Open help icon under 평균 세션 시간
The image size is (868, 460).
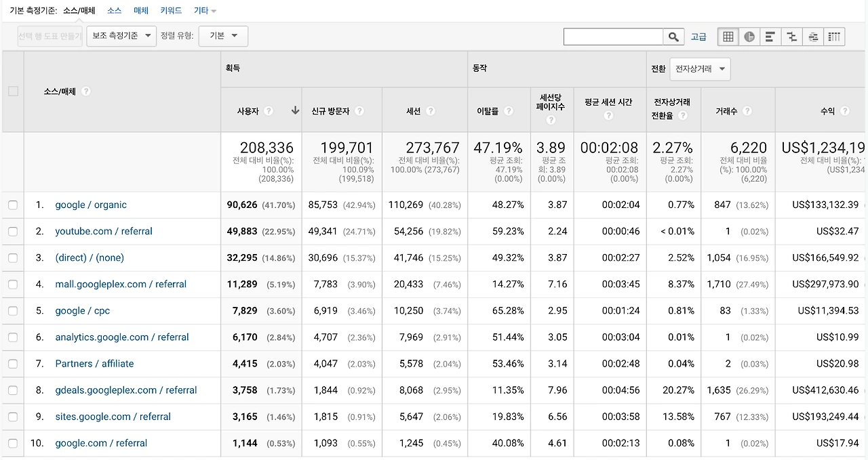tap(608, 116)
